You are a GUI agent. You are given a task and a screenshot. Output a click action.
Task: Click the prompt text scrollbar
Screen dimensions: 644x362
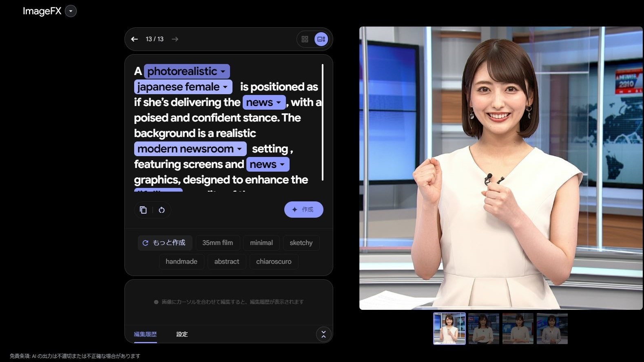pyautogui.click(x=323, y=122)
